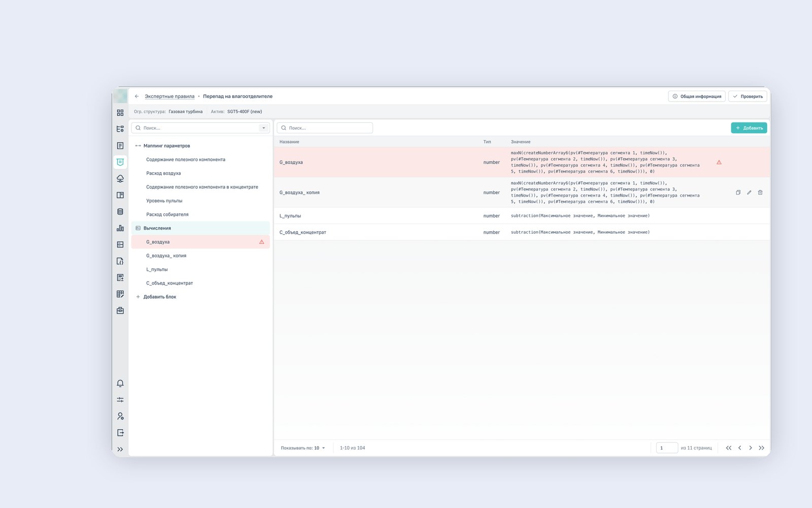Image resolution: width=812 pixels, height=508 pixels.
Task: Go to the previous page arrow
Action: 740,448
